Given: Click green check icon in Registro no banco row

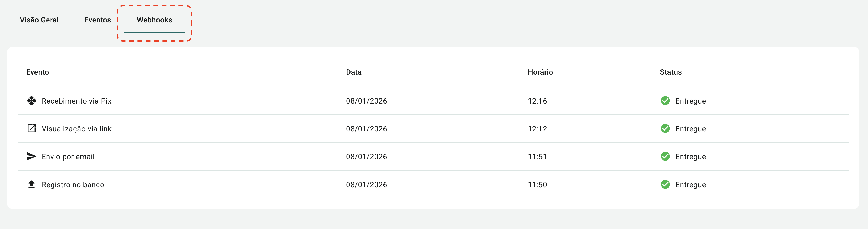Looking at the screenshot, I should [665, 185].
